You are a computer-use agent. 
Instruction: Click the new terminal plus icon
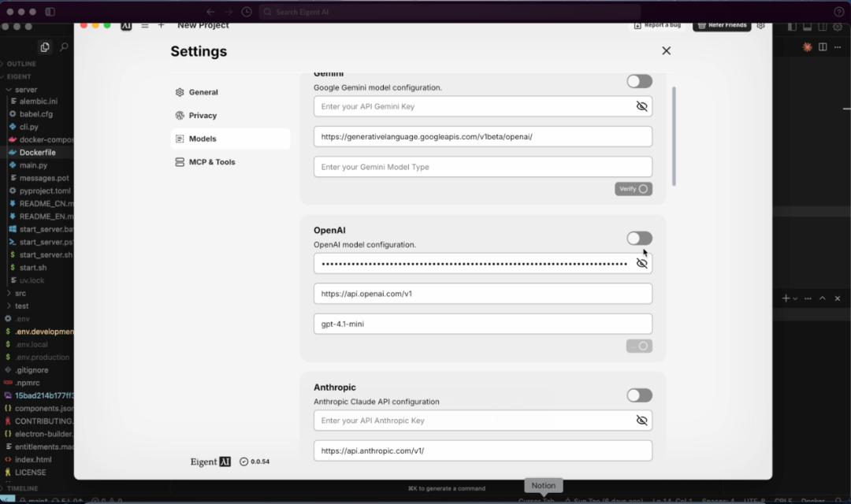tap(786, 298)
